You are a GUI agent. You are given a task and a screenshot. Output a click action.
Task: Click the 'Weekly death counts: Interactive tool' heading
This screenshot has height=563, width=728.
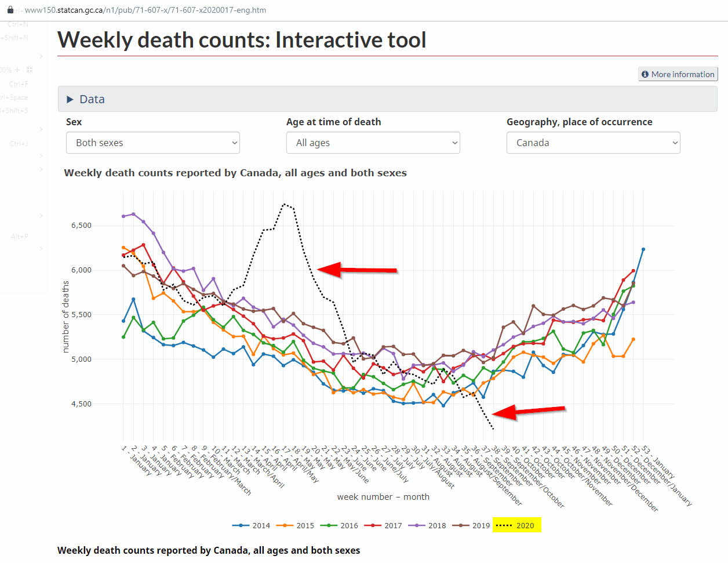pyautogui.click(x=242, y=40)
